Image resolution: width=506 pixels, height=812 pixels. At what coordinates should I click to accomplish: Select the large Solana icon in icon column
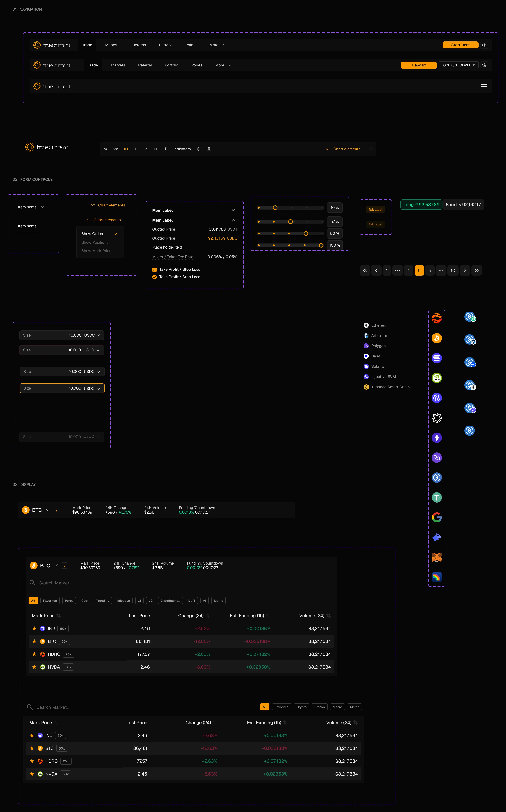click(437, 358)
